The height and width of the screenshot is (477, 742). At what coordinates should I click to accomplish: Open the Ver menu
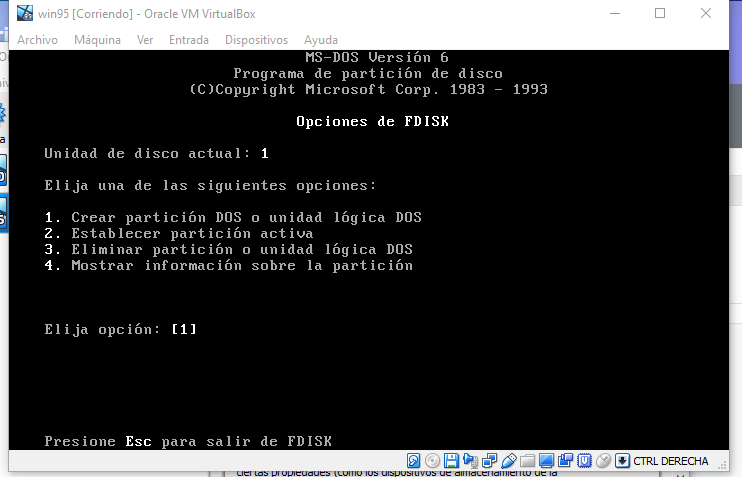tap(145, 40)
